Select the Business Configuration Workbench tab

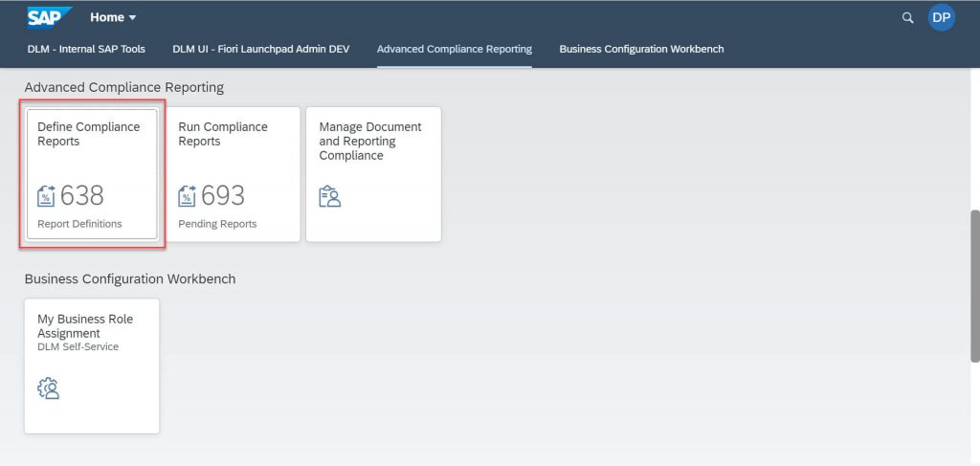click(641, 49)
